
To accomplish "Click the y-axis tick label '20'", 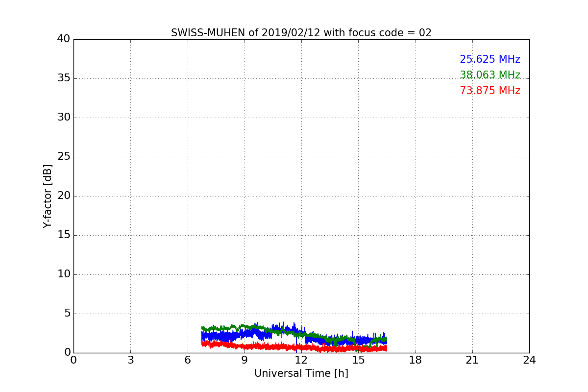I will [64, 196].
